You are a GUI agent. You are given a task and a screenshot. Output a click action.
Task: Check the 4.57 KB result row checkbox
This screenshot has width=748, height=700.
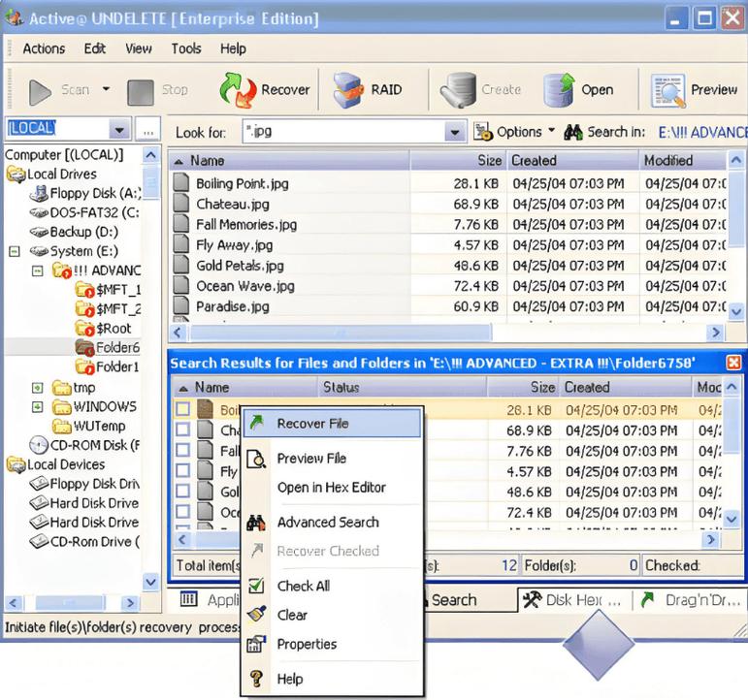182,470
